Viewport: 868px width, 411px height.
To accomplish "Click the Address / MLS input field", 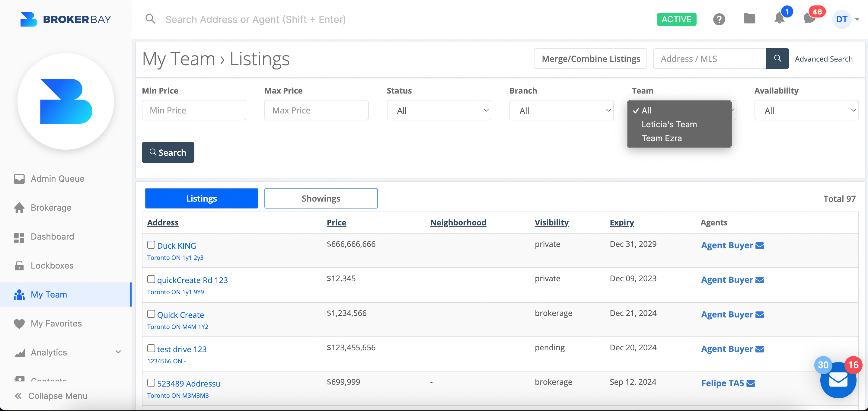I will click(710, 59).
